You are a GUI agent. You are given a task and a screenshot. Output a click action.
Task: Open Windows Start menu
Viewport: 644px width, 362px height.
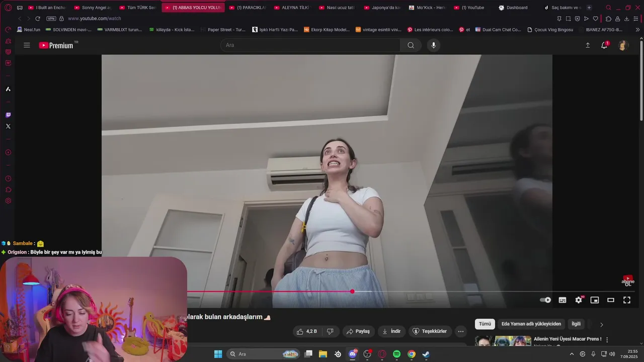coord(218,354)
